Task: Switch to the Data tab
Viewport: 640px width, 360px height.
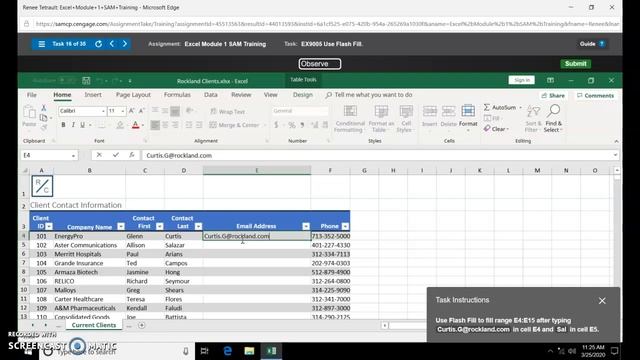Action: click(x=211, y=95)
